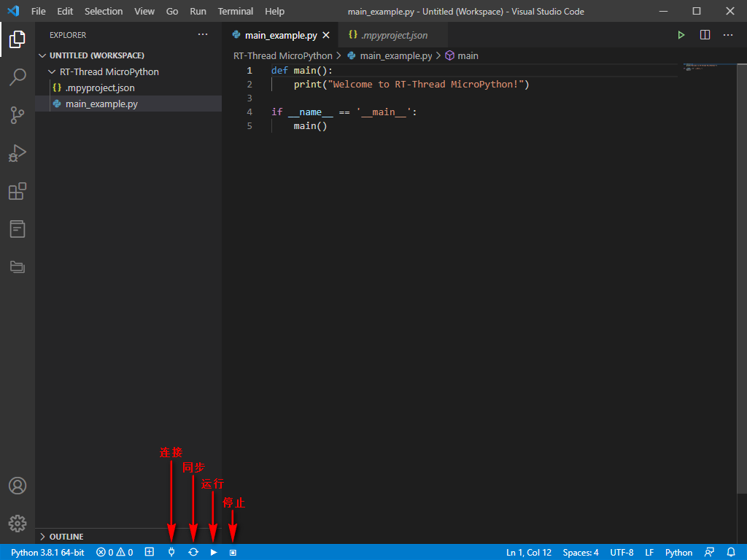This screenshot has height=560, width=747.
Task: Click RT-Thread MicroPython breadcrumb
Action: 282,55
